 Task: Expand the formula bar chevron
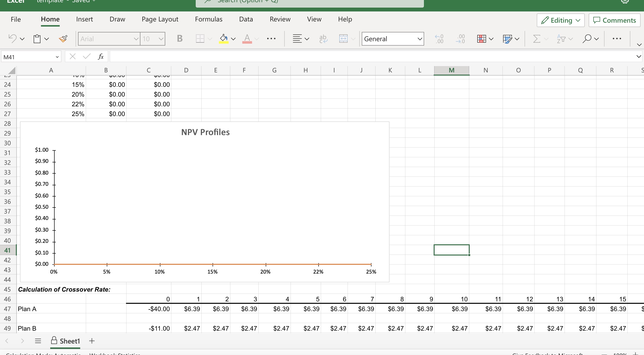point(638,57)
